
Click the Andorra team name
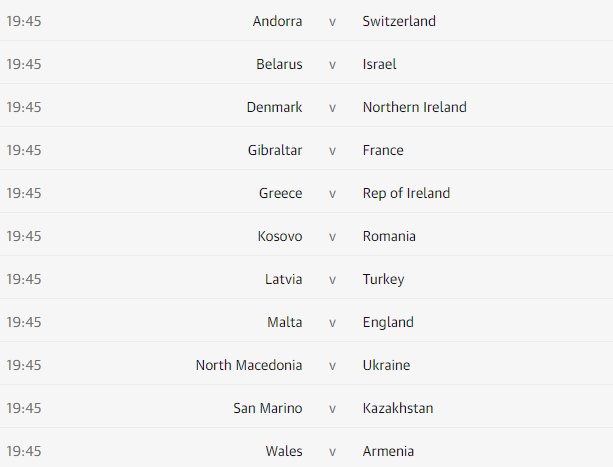pyautogui.click(x=277, y=21)
